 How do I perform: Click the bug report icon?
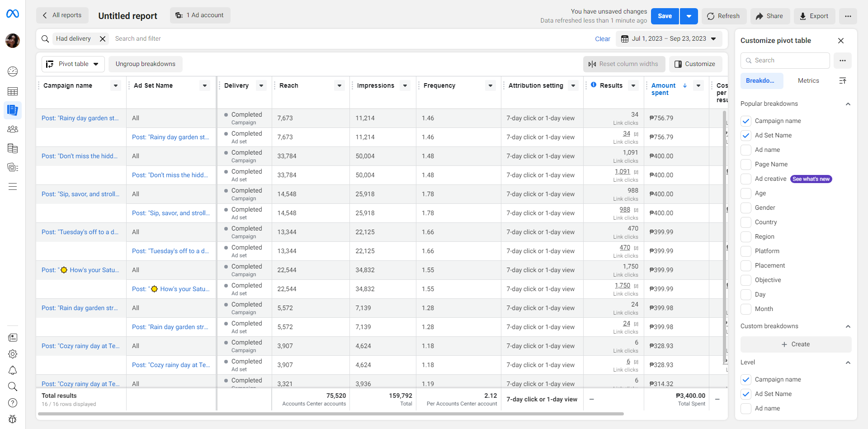[x=13, y=419]
